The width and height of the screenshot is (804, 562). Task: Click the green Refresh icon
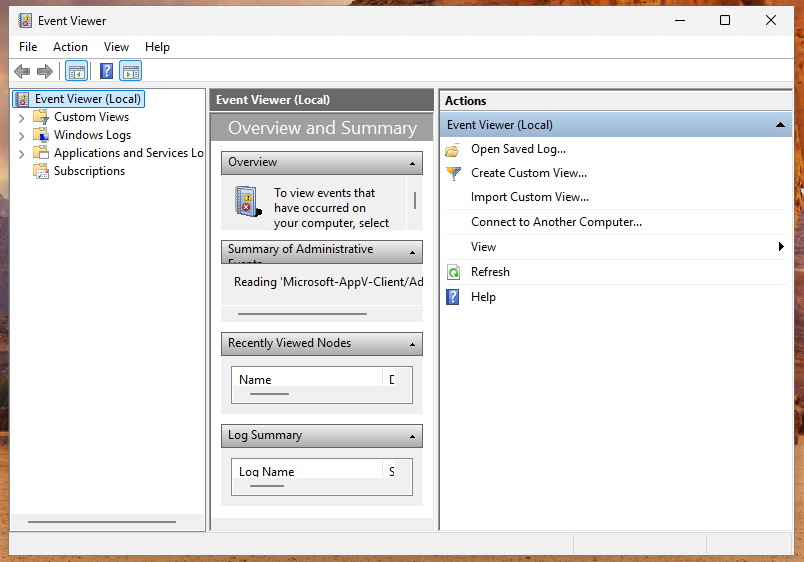click(x=453, y=272)
